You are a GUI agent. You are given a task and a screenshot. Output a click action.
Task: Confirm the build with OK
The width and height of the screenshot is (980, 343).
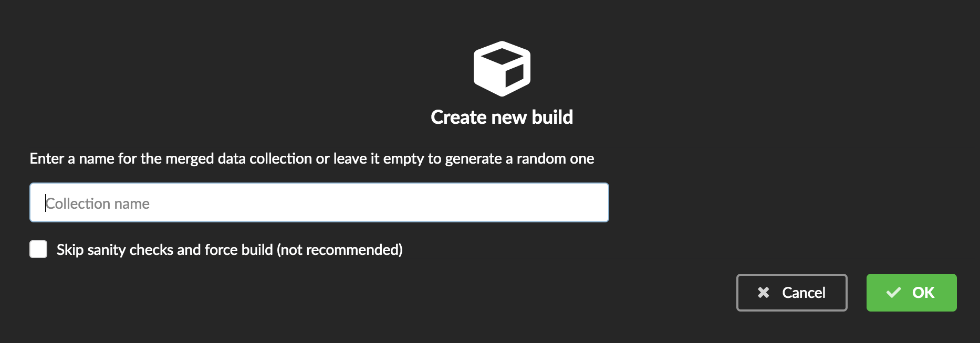[912, 293]
